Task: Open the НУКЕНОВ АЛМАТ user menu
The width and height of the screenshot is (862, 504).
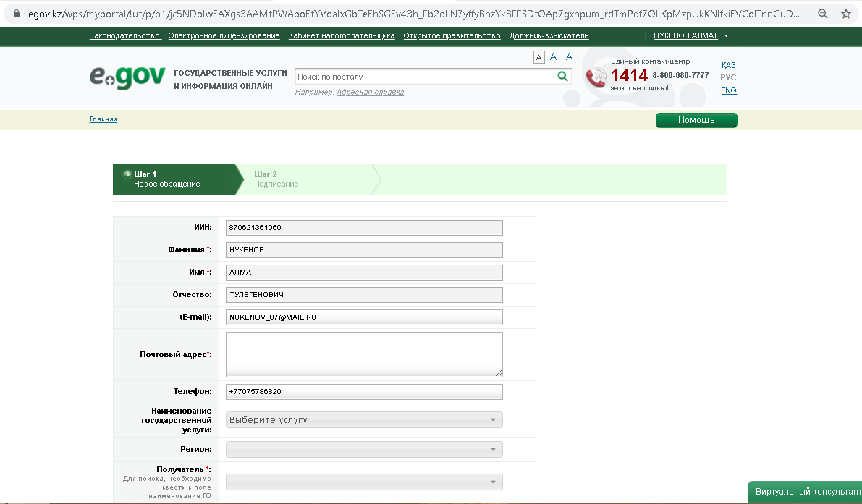Action: click(x=690, y=35)
